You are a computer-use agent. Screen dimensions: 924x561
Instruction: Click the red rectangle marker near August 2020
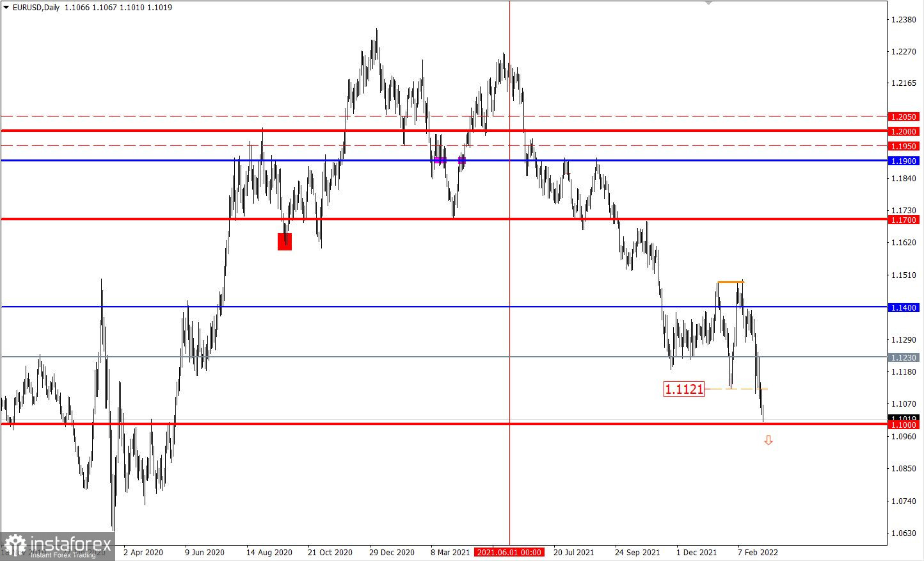tap(285, 241)
